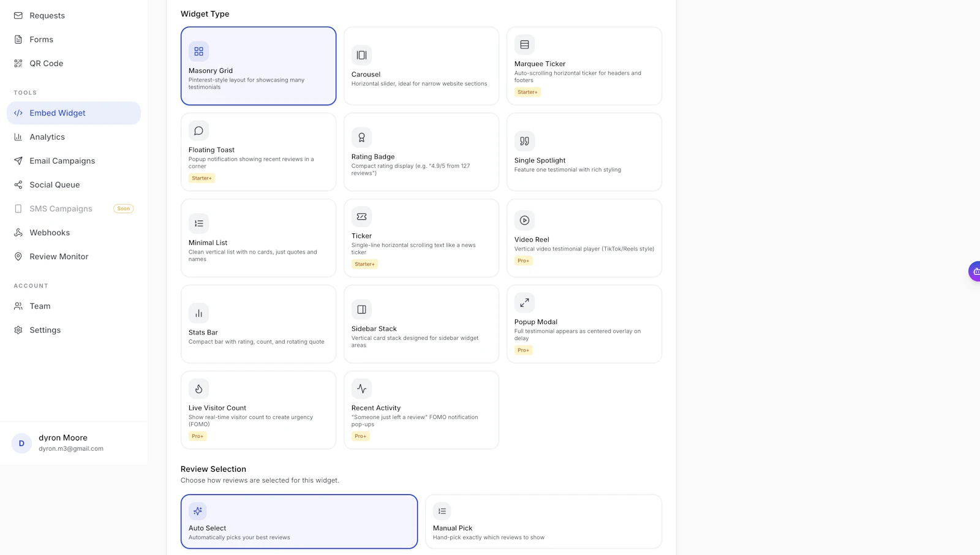Open Analytics from Tools menu
The height and width of the screenshot is (555, 980).
73,137
